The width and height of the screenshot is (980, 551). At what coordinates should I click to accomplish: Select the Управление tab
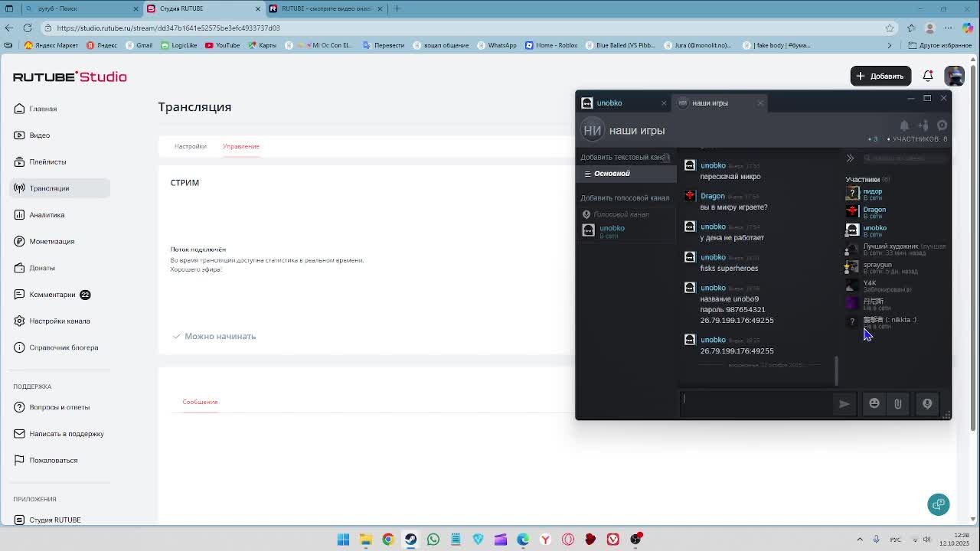point(241,146)
